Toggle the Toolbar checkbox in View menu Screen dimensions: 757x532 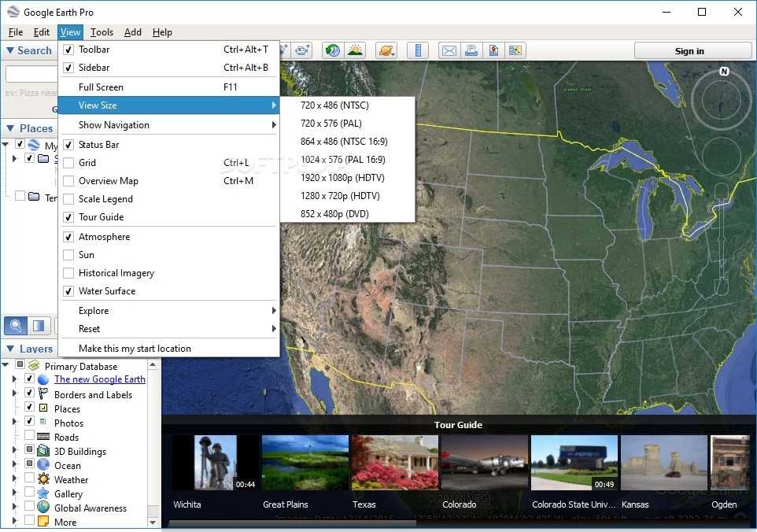pos(68,50)
